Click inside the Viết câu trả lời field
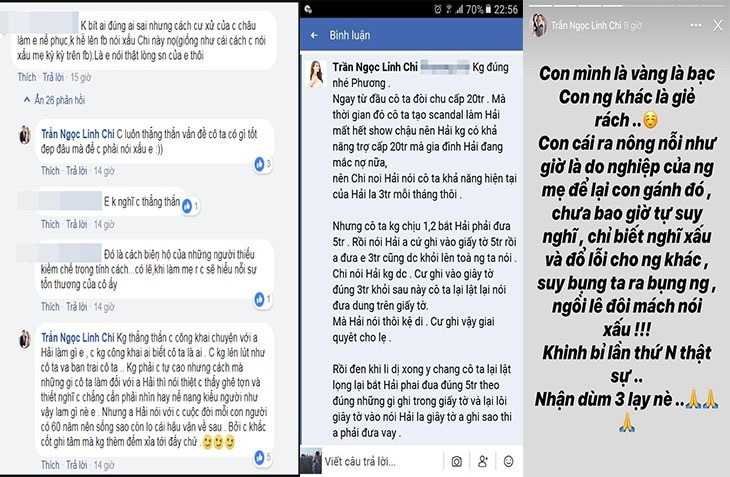The width and height of the screenshot is (730, 477). pos(379,462)
